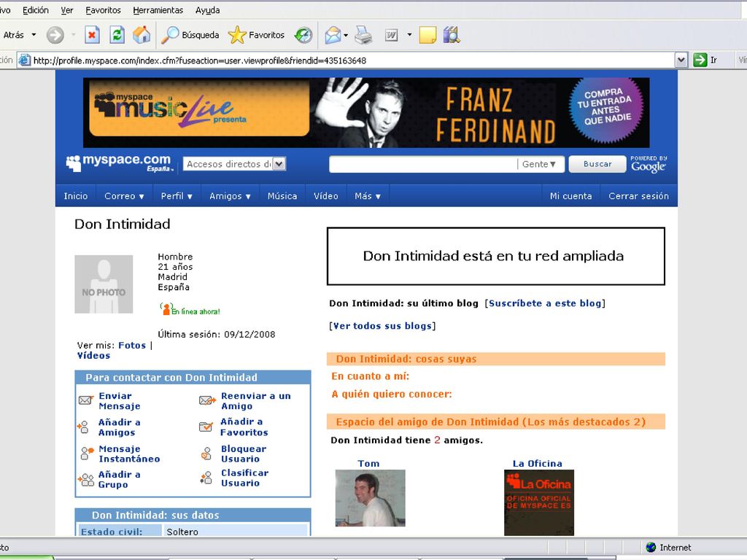
Task: Click the Edit with Word toolbar icon
Action: 391,35
